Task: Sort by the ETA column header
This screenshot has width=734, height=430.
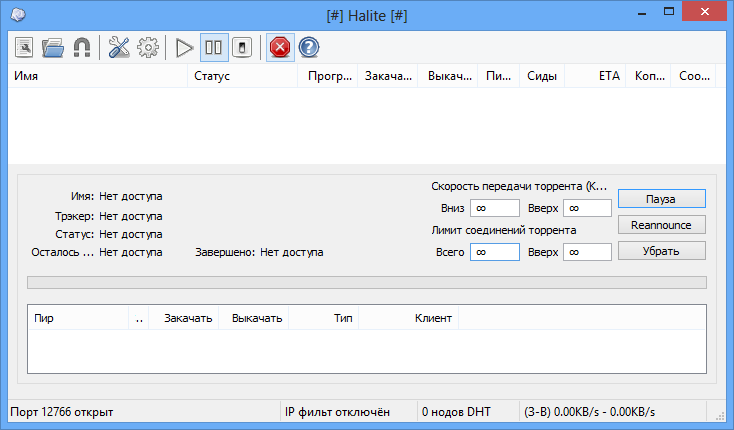Action: click(x=595, y=76)
